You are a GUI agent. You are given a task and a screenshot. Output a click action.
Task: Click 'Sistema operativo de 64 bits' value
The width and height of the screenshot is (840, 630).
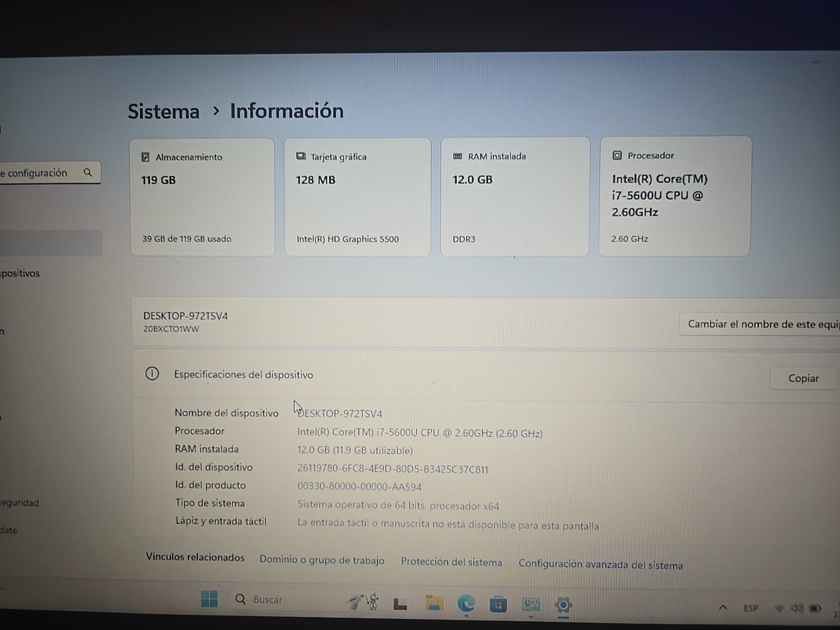coord(398,505)
